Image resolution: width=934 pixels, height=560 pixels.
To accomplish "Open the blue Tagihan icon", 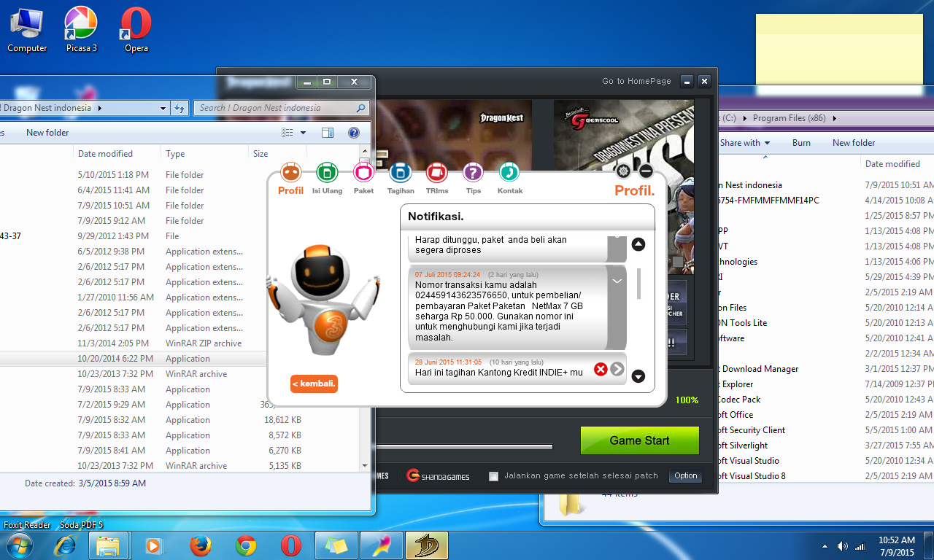I will pyautogui.click(x=400, y=173).
